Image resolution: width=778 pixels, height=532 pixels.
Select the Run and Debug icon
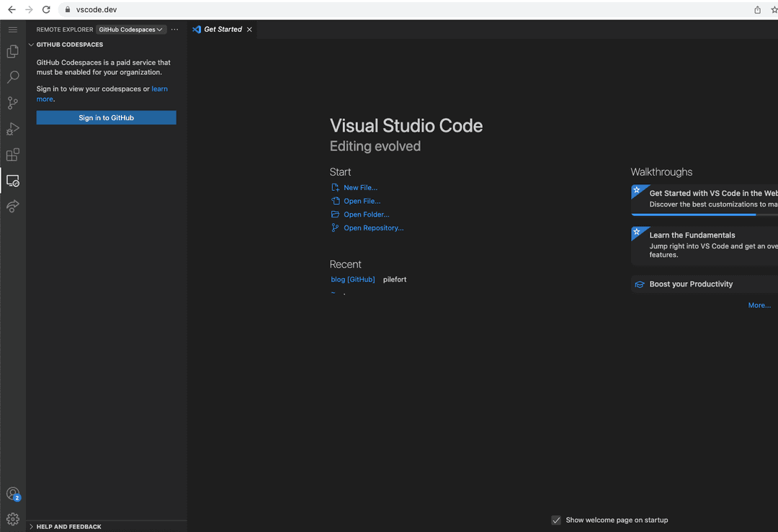[x=12, y=129]
